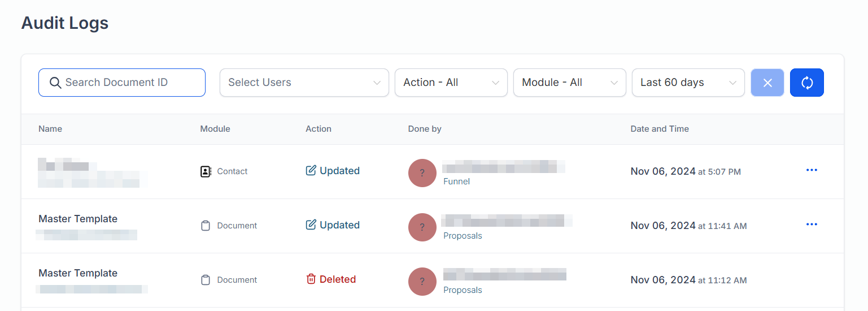Image resolution: width=868 pixels, height=311 pixels.
Task: Click the Name column header
Action: pyautogui.click(x=50, y=129)
